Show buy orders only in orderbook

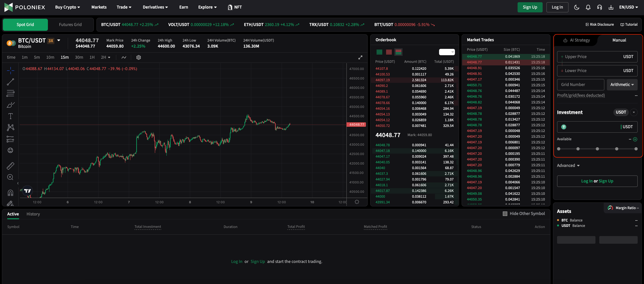(379, 52)
